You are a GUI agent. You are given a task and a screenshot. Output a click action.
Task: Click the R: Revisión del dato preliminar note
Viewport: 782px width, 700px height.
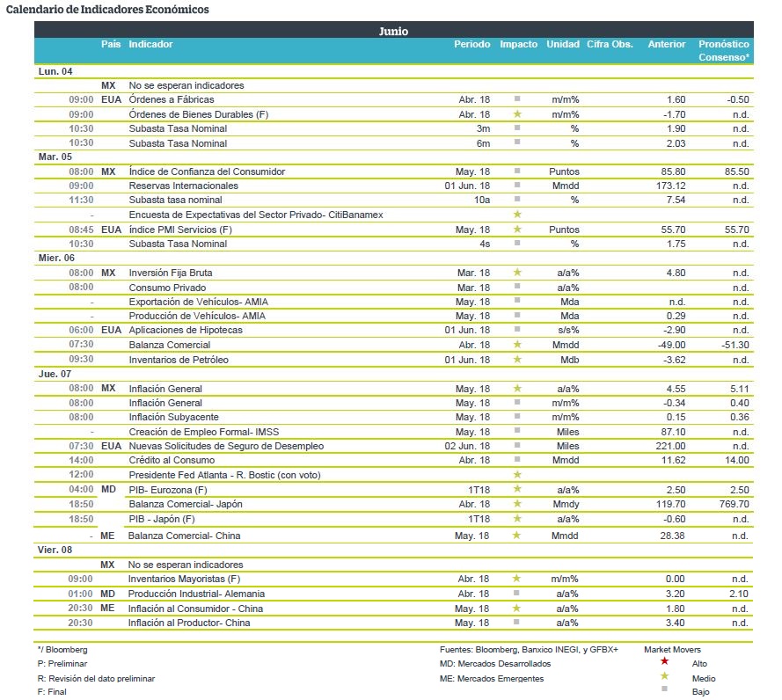coord(96,679)
